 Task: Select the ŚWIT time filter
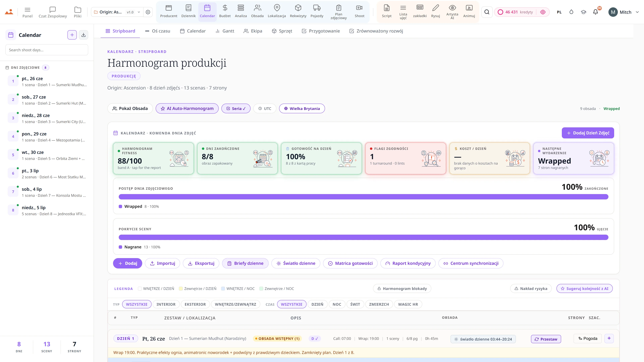pos(355,304)
